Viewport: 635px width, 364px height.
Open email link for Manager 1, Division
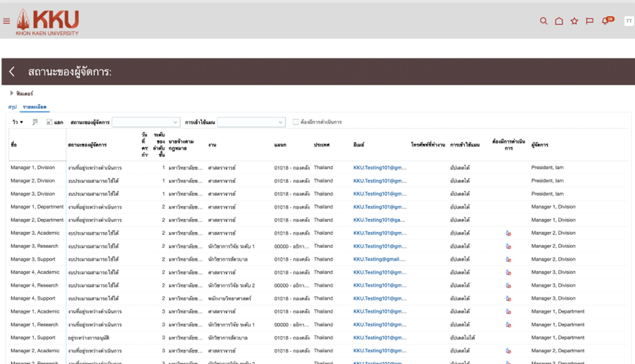pyautogui.click(x=379, y=167)
